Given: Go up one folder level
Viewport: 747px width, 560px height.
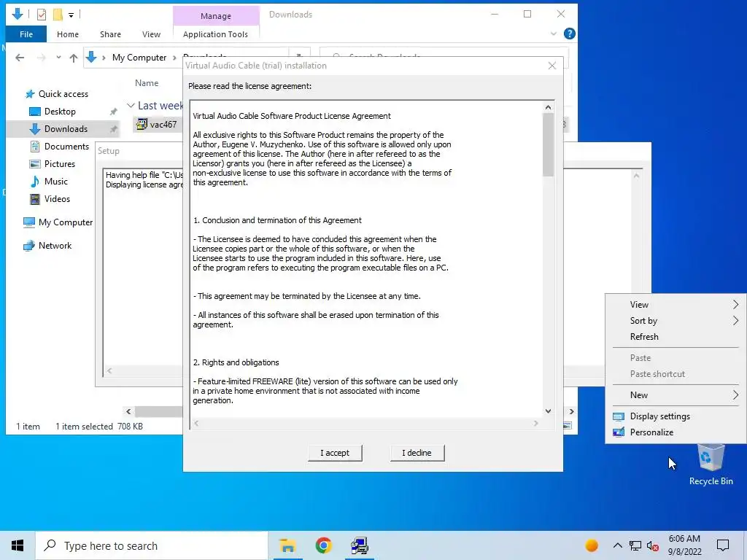Looking at the screenshot, I should coord(74,58).
